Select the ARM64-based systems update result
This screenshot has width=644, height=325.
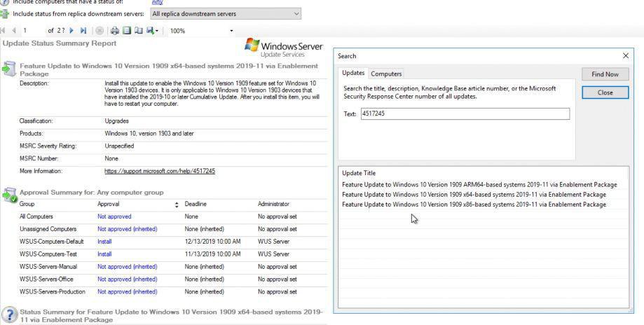point(479,185)
